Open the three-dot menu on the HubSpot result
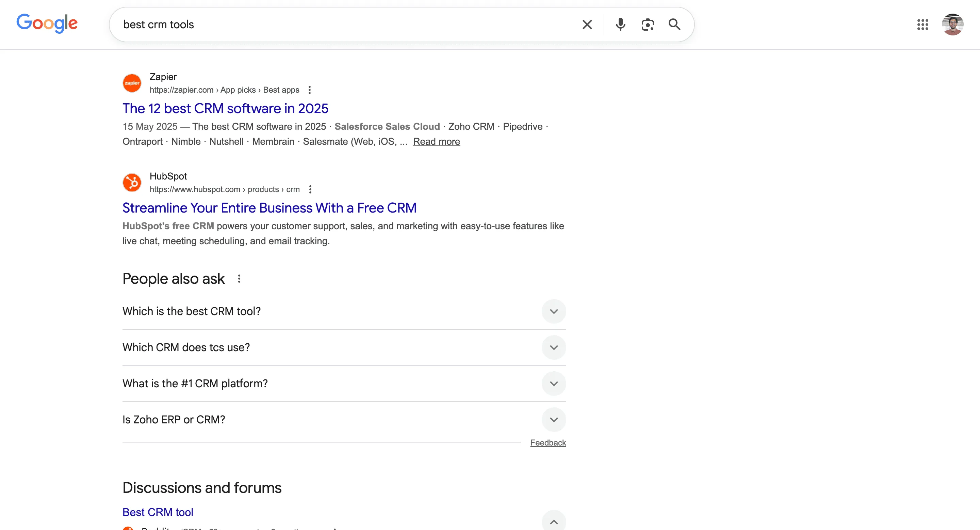 click(x=310, y=189)
